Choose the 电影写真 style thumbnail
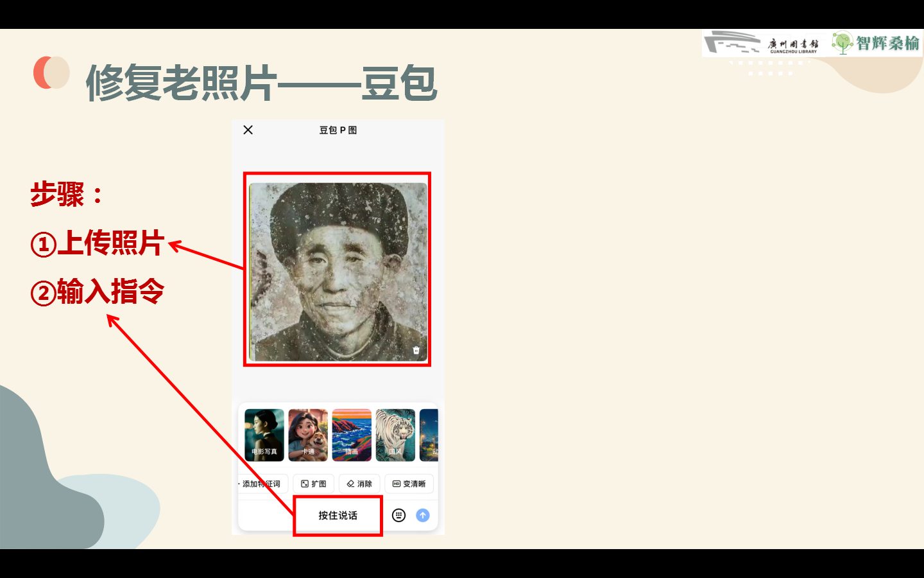924x578 pixels. 264,435
